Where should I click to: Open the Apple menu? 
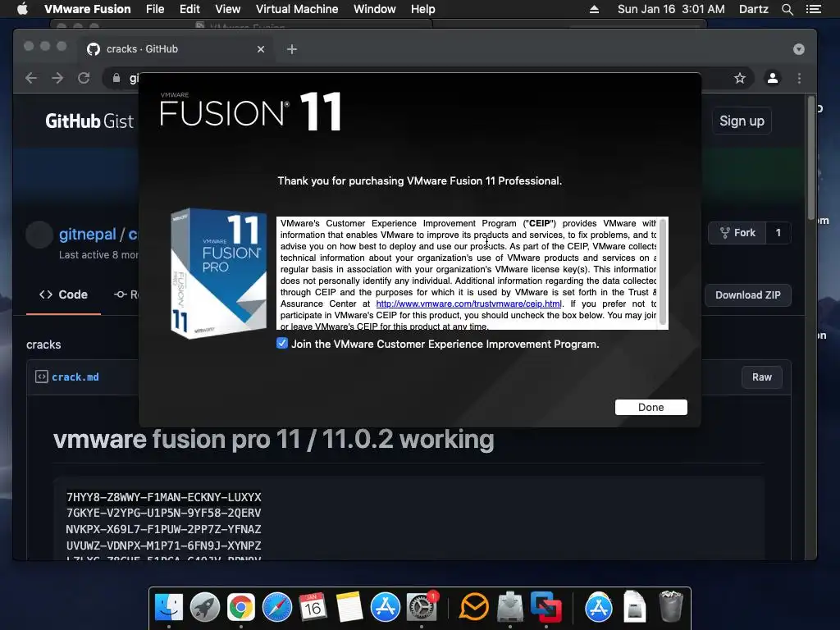click(x=22, y=9)
